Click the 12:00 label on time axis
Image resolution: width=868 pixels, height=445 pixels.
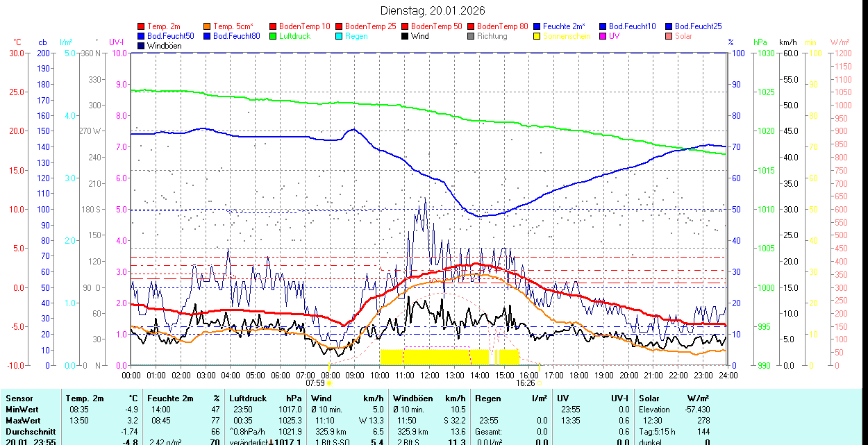(429, 375)
